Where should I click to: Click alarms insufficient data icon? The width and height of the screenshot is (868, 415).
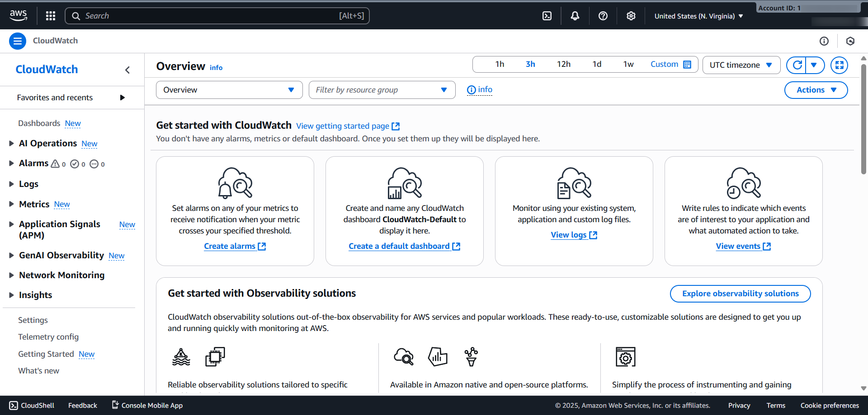point(94,164)
